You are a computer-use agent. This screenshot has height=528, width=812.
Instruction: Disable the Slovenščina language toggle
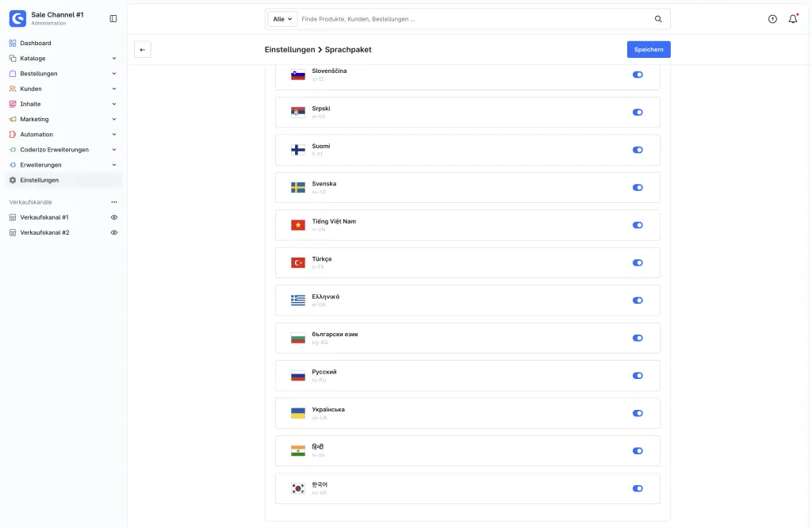pos(638,75)
